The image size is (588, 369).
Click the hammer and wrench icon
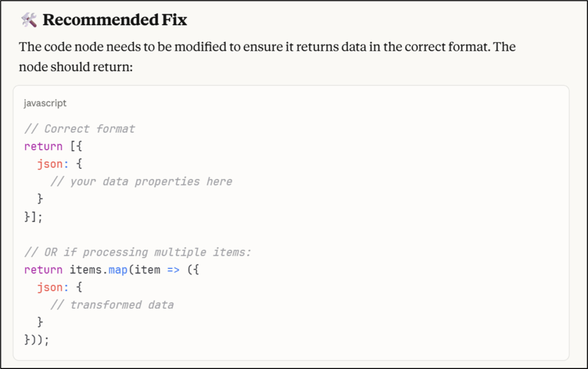(29, 20)
